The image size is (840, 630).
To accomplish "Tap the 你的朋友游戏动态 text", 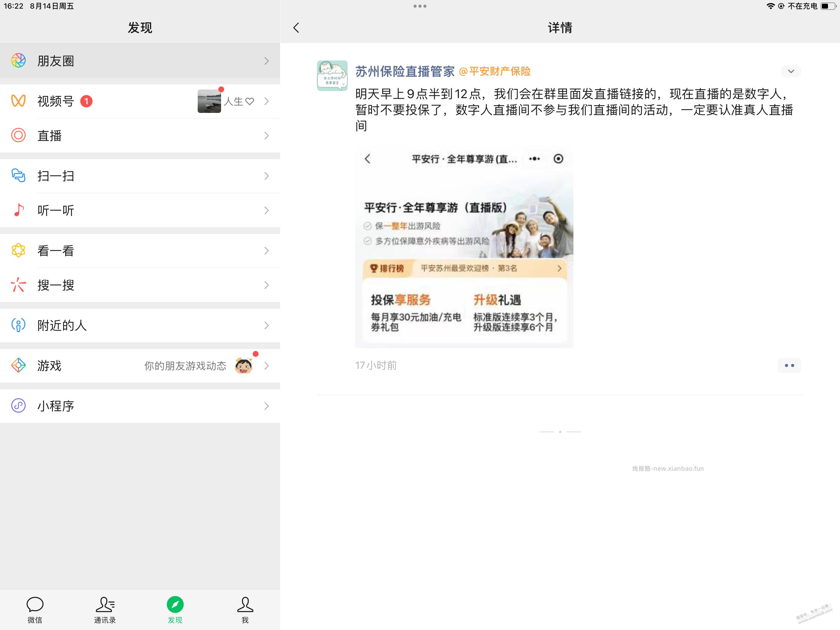I will coord(185,365).
